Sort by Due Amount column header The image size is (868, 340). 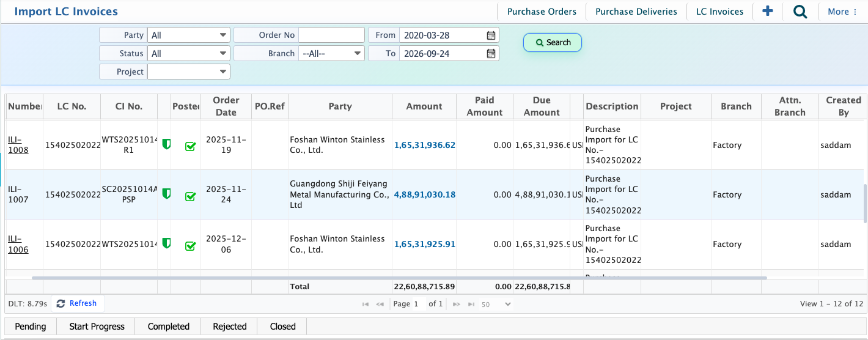click(x=542, y=106)
